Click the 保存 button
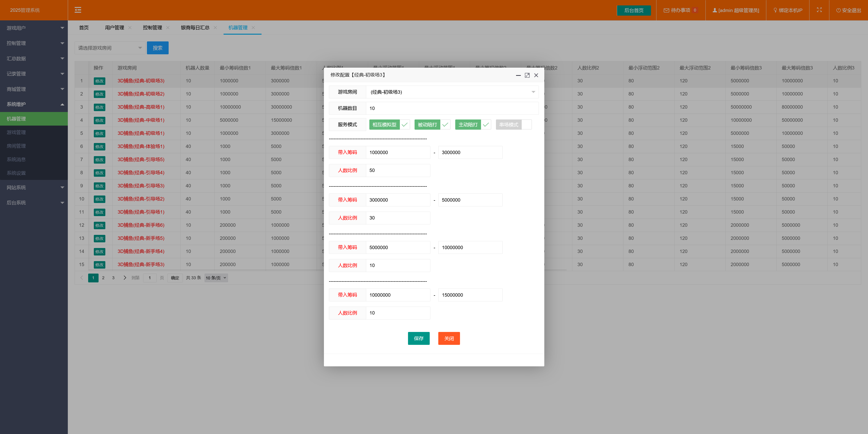Screen dimensions: 868x434 click(418, 338)
